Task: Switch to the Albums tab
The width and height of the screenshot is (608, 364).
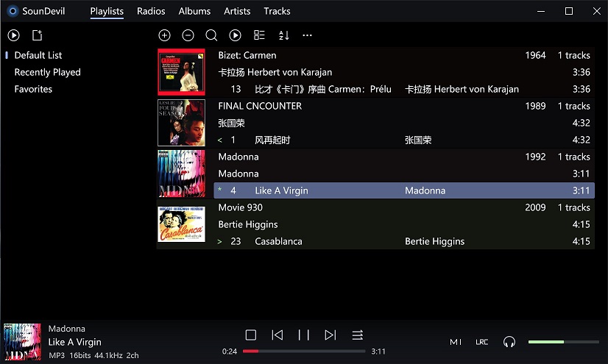Action: coord(194,11)
